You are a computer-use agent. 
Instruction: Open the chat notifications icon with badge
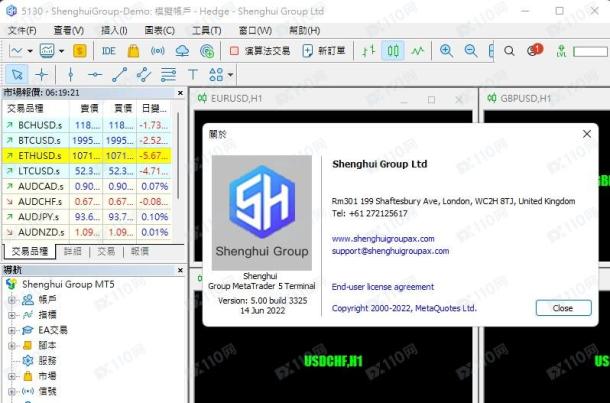pyautogui.click(x=534, y=50)
